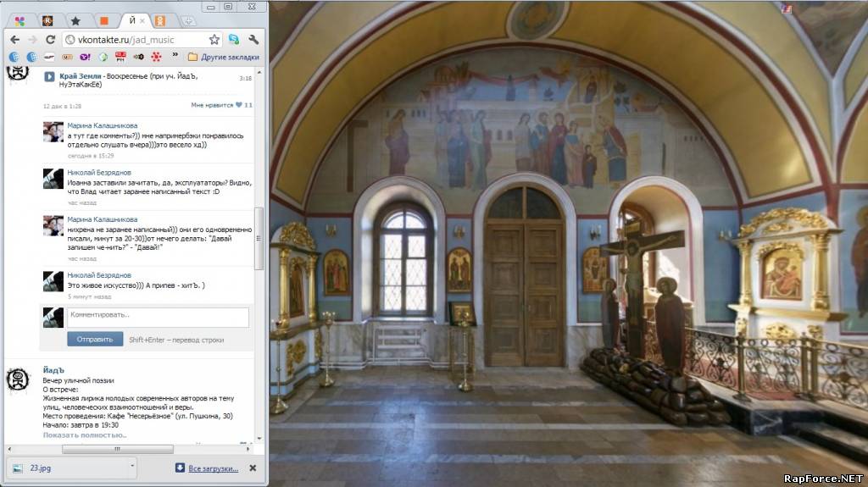
Task: Open the red snowflake-shaped bookmark icon
Action: point(156,57)
